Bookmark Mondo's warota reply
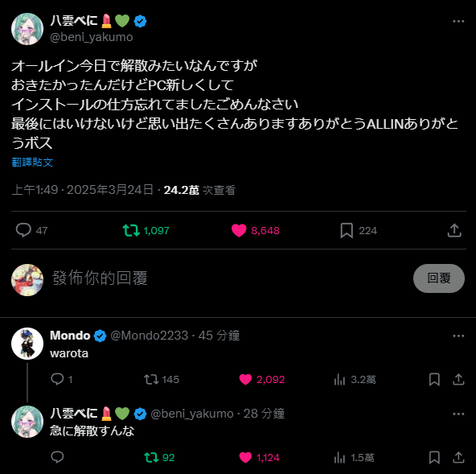The height and width of the screenshot is (474, 476). pyautogui.click(x=434, y=380)
